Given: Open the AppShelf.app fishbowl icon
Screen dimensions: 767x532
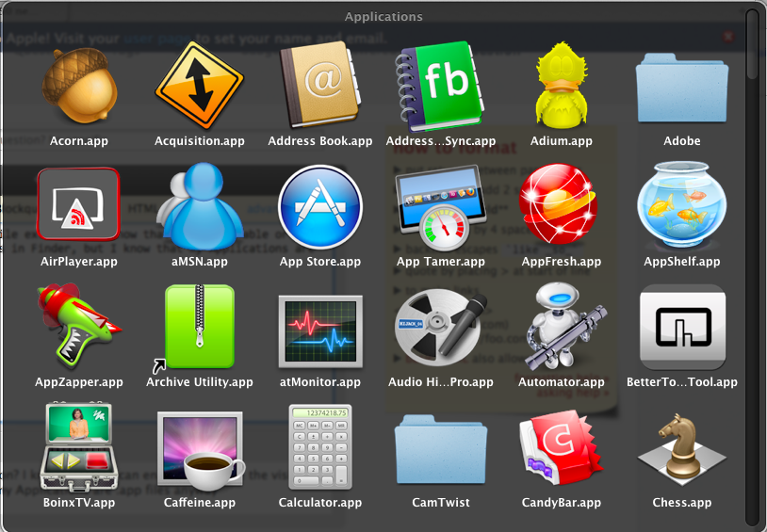Looking at the screenshot, I should pyautogui.click(x=682, y=205).
